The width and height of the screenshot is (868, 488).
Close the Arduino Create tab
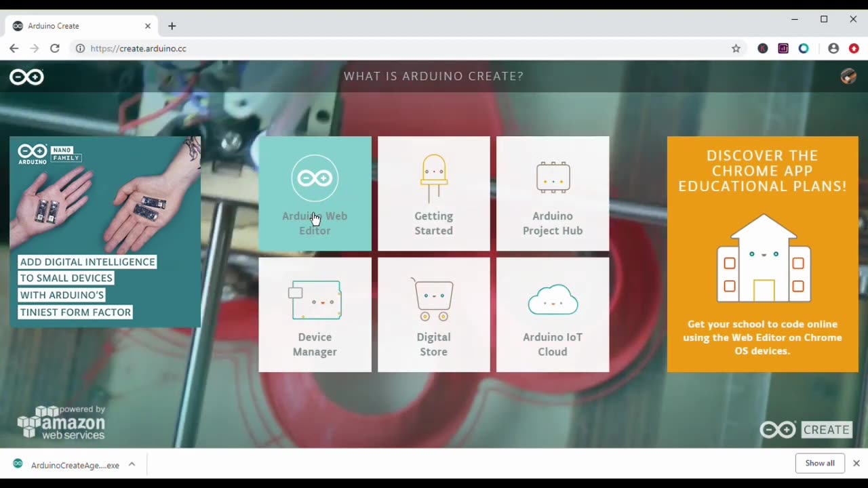(x=148, y=26)
